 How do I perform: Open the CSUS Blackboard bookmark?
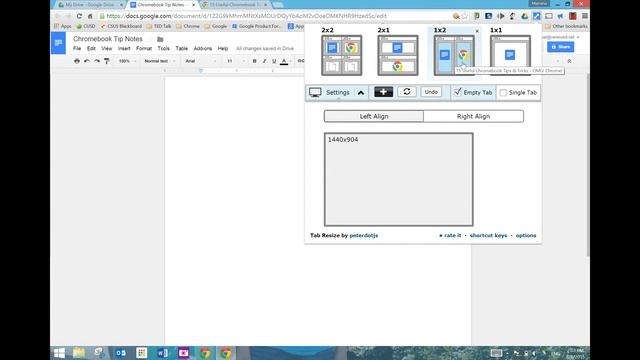coord(121,26)
